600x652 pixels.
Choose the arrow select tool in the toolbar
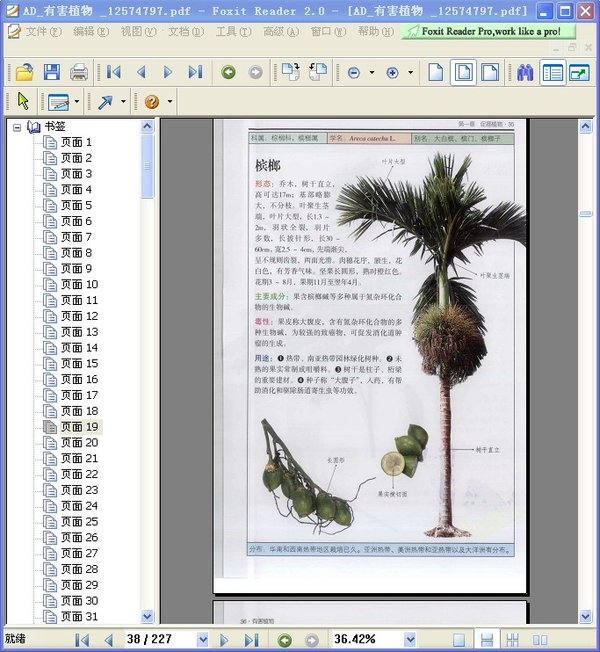tap(24, 102)
